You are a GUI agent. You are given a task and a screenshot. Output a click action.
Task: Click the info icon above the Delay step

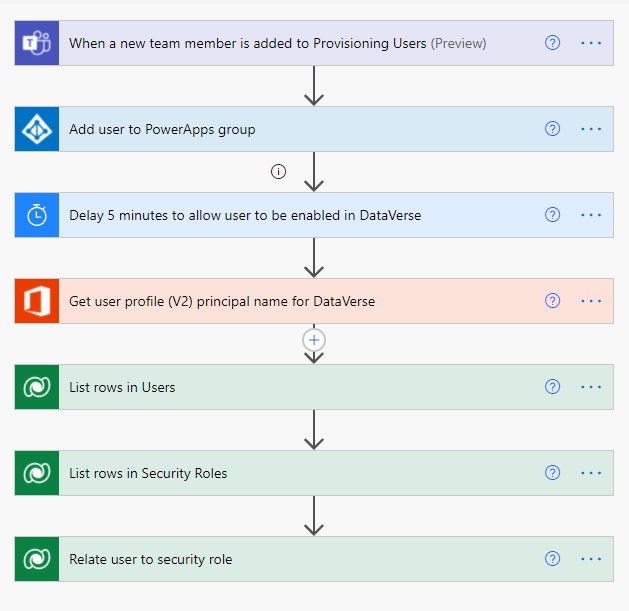pos(279,171)
